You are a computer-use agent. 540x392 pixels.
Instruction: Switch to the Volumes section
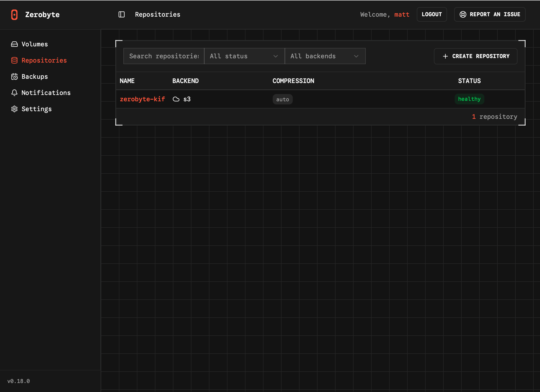tap(34, 44)
